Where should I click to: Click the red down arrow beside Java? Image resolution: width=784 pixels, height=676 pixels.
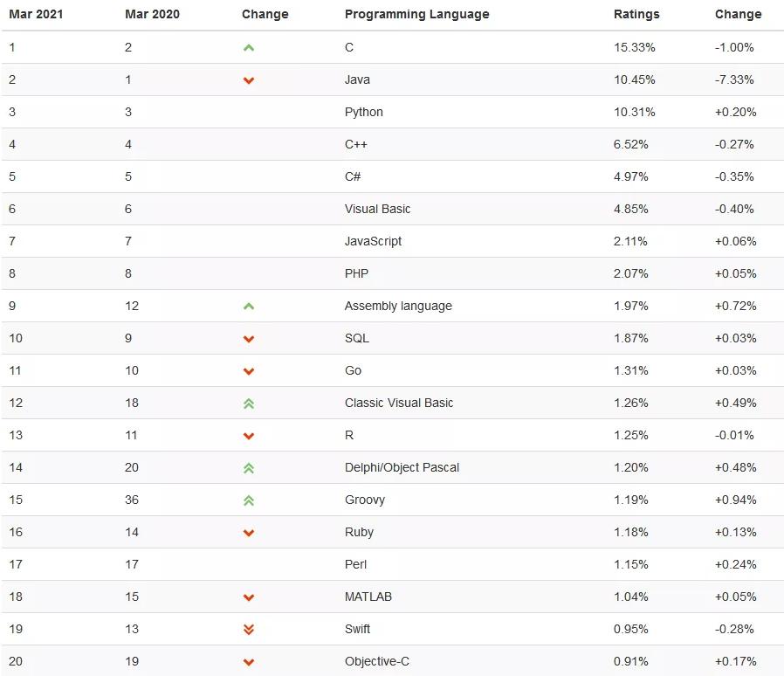point(249,80)
